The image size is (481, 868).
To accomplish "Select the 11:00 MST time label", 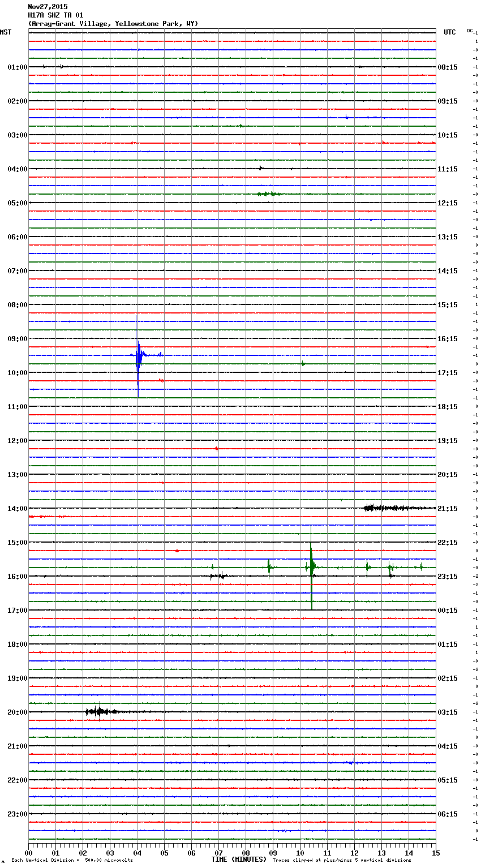I will pos(17,407).
